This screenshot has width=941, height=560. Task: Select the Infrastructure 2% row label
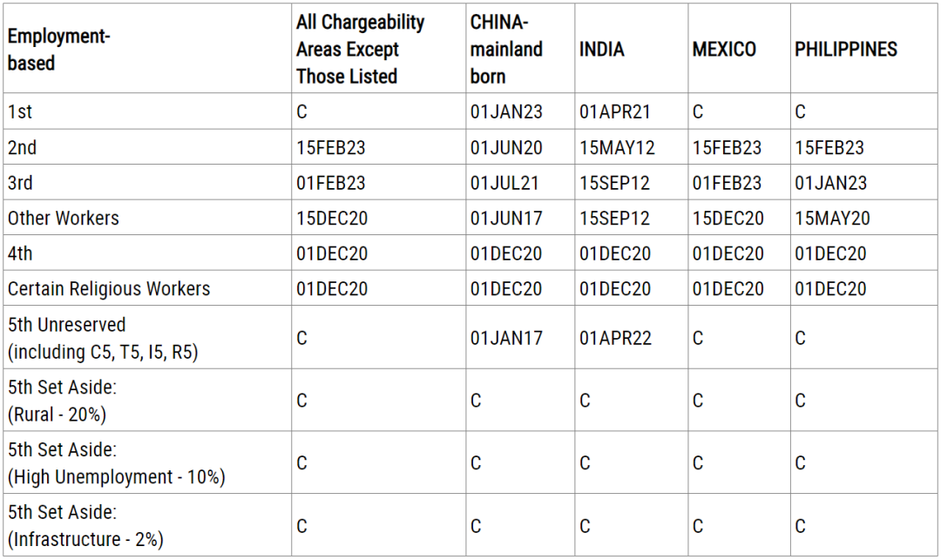point(85,526)
